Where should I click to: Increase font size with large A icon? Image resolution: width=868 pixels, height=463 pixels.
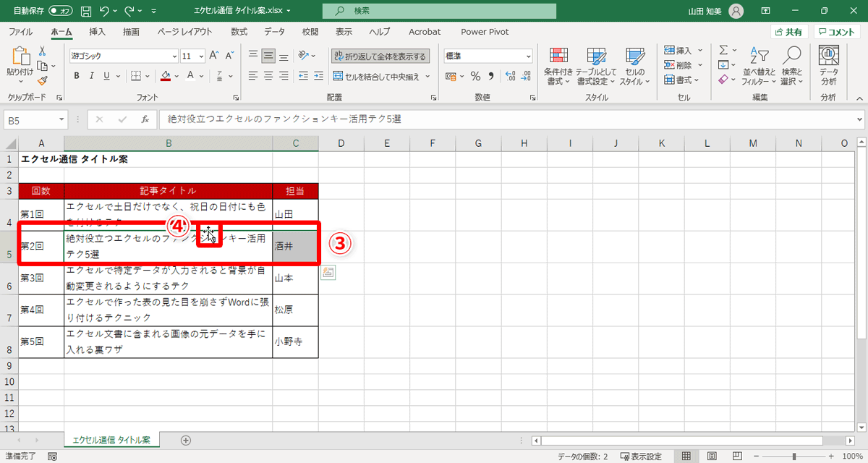(214, 56)
